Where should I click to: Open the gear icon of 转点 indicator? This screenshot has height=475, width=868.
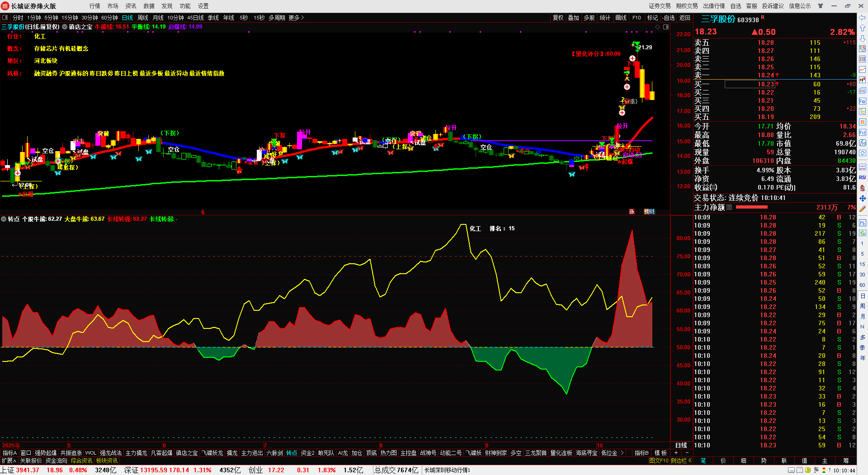click(4, 219)
